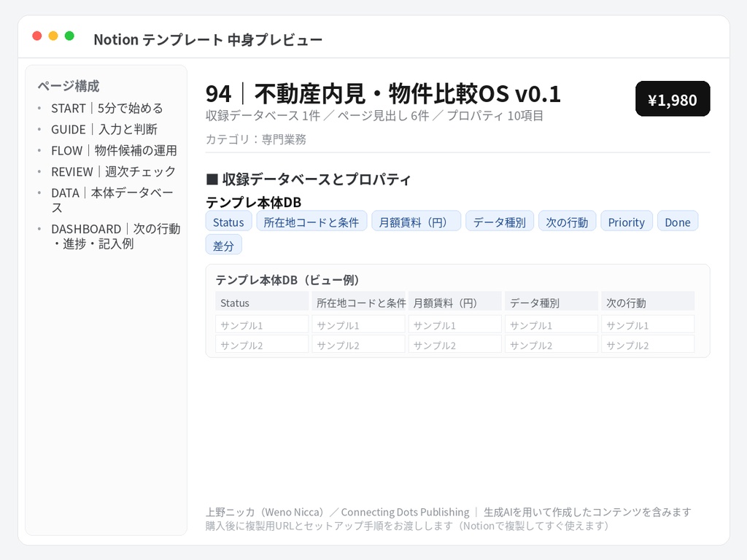The width and height of the screenshot is (747, 560).
Task: Click the 収録データベースとプロパティ section heading
Action: coord(309,179)
